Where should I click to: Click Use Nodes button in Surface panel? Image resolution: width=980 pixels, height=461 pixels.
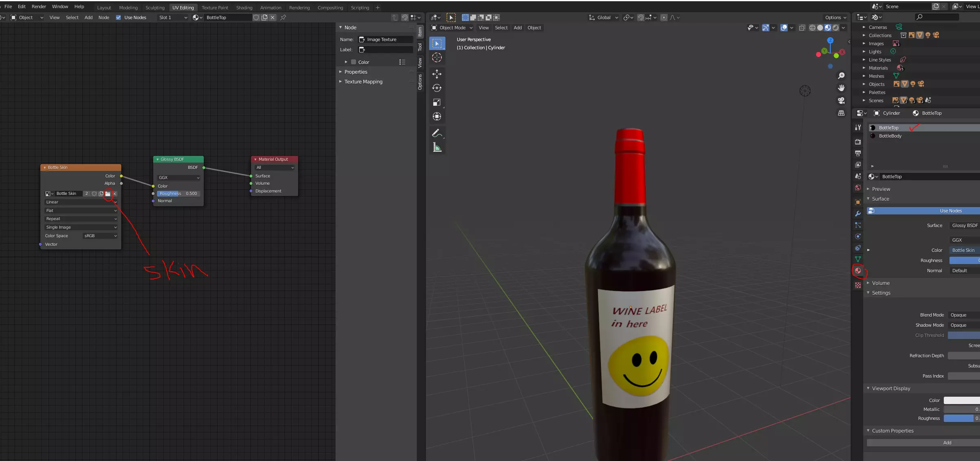[x=923, y=211]
